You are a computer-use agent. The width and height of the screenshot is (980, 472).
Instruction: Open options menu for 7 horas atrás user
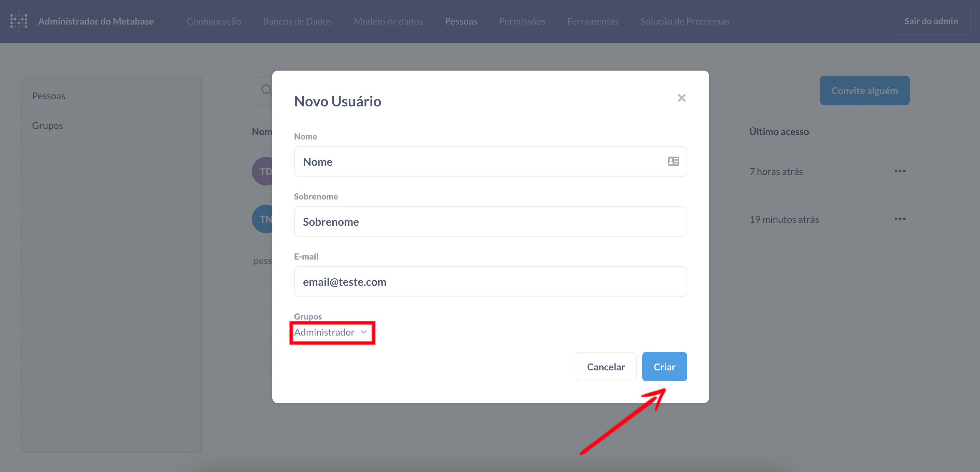coord(900,171)
